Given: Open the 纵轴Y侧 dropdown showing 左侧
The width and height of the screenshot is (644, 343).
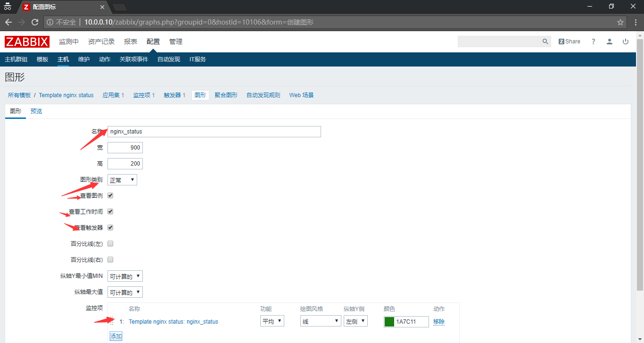Looking at the screenshot, I should [x=355, y=321].
